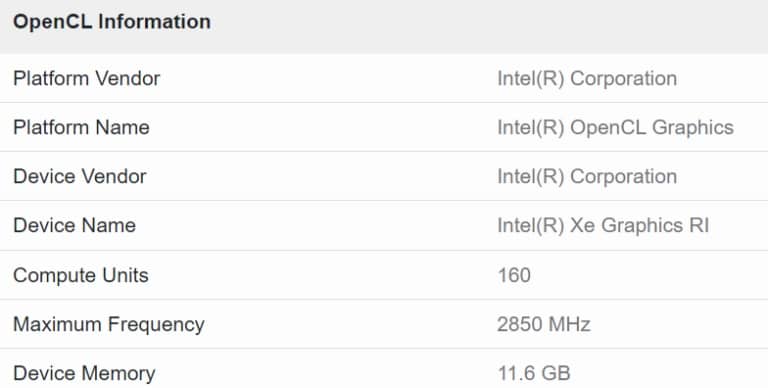This screenshot has height=388, width=768.
Task: Click the 11.6 GB memory value
Action: pos(534,373)
